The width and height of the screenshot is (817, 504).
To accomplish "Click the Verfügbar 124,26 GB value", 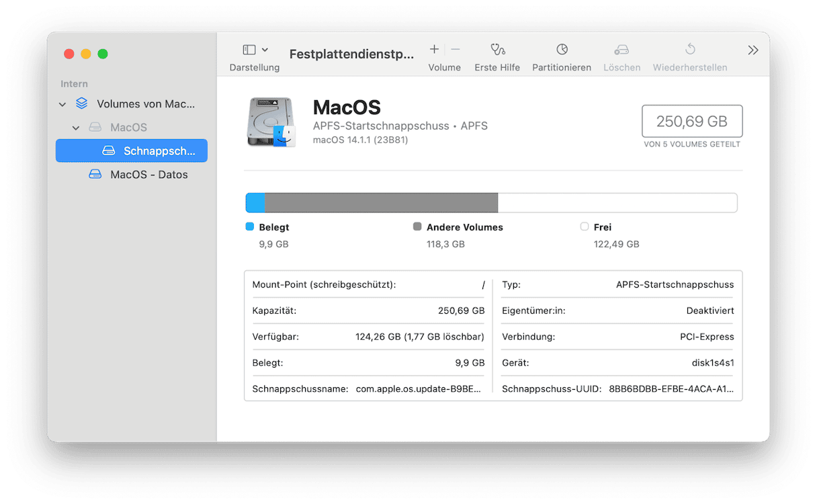I will 420,337.
